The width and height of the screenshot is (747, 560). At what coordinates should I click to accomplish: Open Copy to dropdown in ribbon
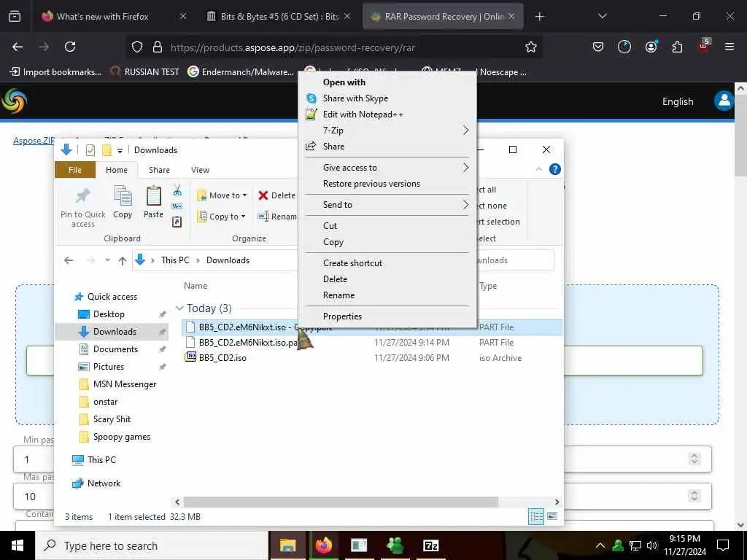click(x=222, y=216)
